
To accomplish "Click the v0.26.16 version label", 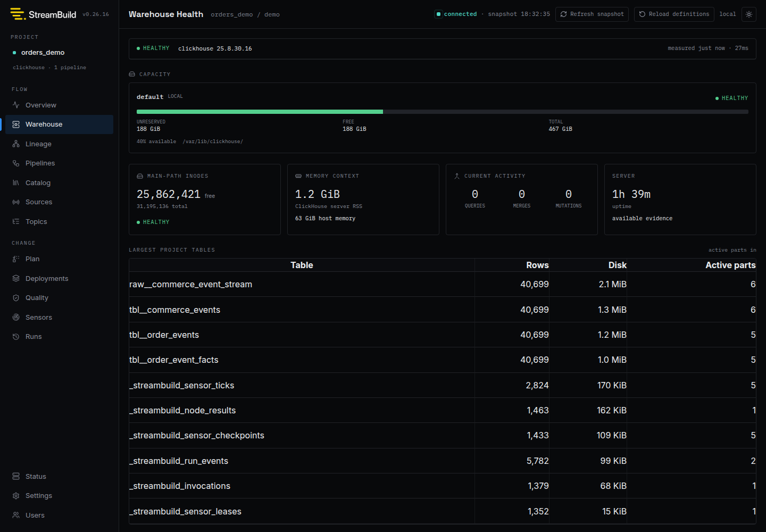I will 96,14.
